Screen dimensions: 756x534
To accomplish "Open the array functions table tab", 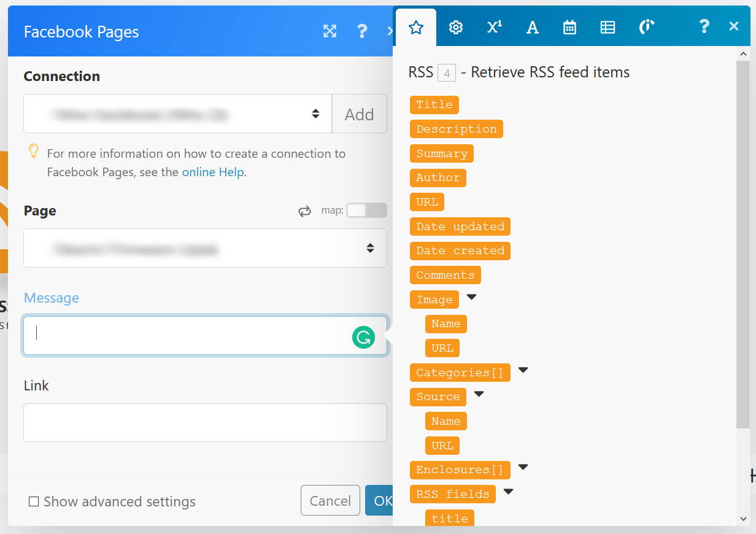I will click(x=607, y=27).
